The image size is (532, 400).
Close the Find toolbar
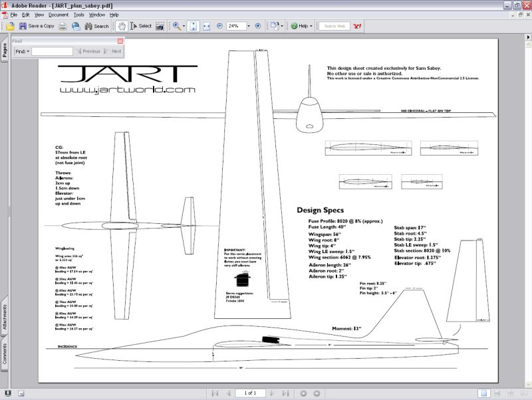(120, 41)
